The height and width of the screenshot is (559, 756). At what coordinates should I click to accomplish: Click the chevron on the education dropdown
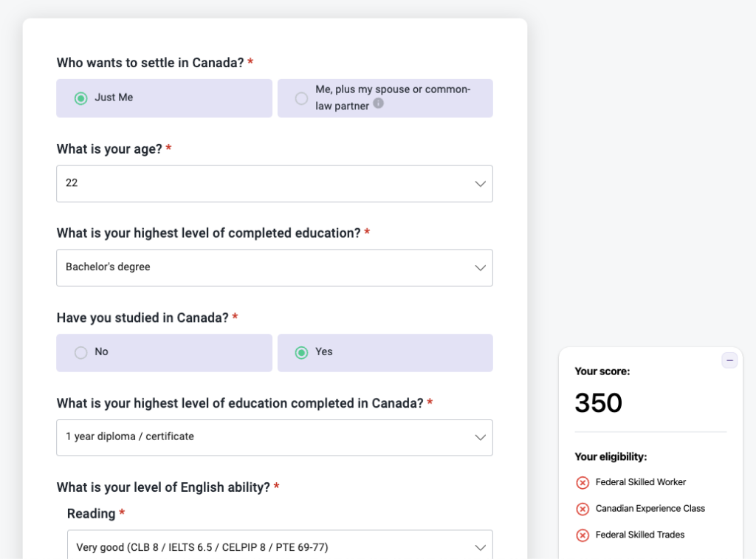click(x=481, y=267)
